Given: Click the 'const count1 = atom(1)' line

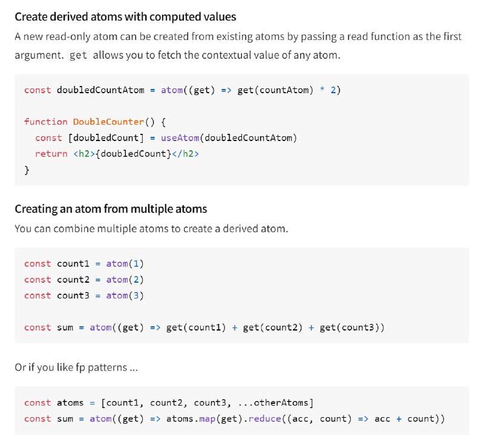Looking at the screenshot, I should pos(84,264).
